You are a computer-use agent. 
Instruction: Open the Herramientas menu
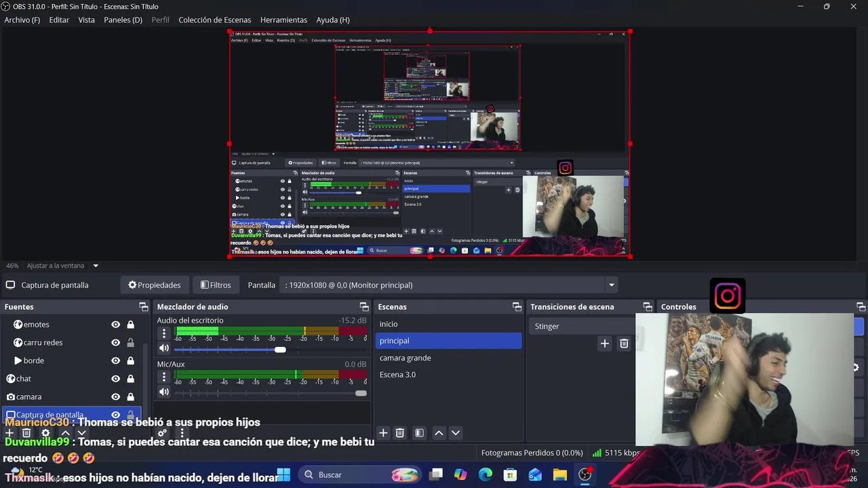283,20
